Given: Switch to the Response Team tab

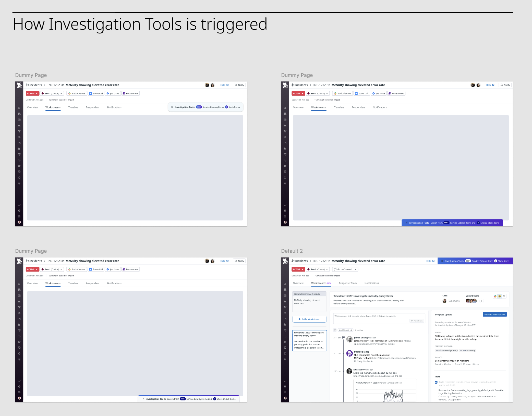Looking at the screenshot, I should pos(348,283).
